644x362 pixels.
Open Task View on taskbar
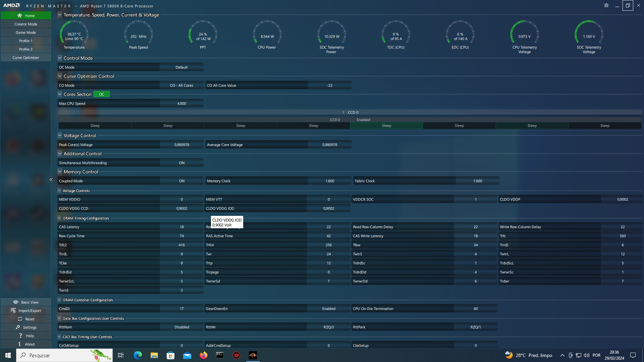click(x=121, y=355)
